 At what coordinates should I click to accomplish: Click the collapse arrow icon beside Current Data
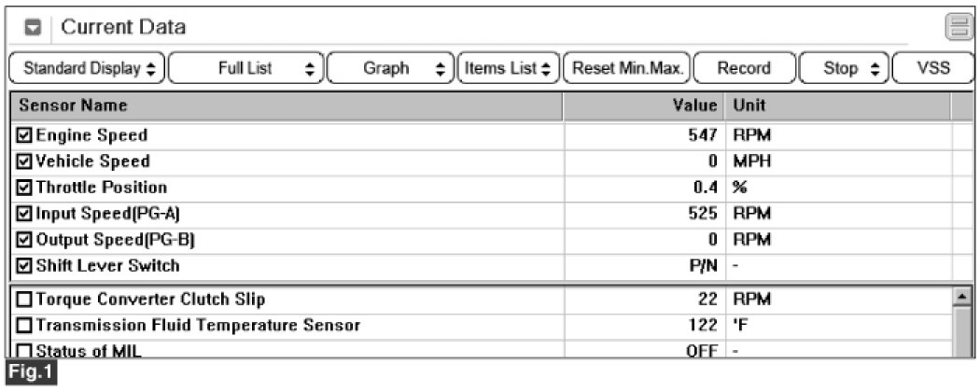click(33, 28)
